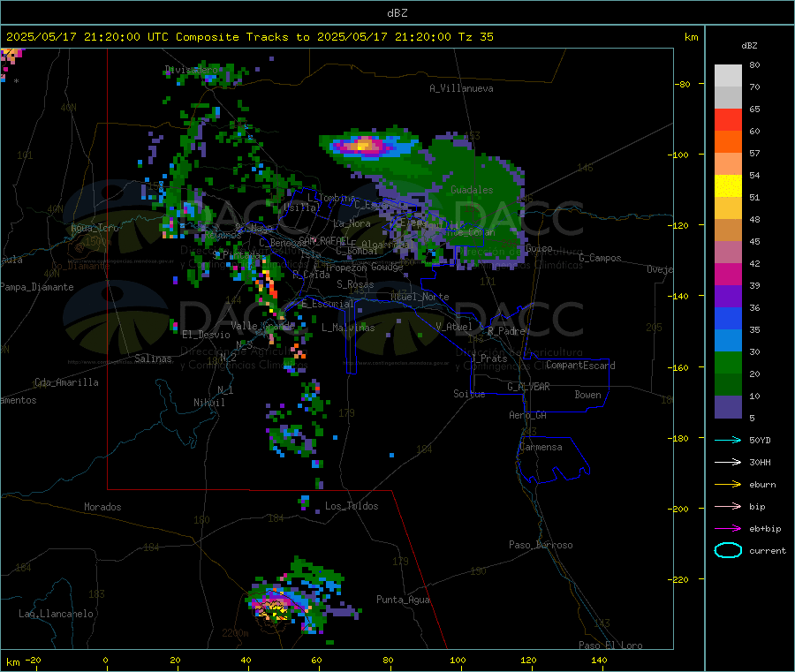Screen dimensions: 795x672
Task: Click the Pampa_Diamante map label
Action: coord(37,287)
